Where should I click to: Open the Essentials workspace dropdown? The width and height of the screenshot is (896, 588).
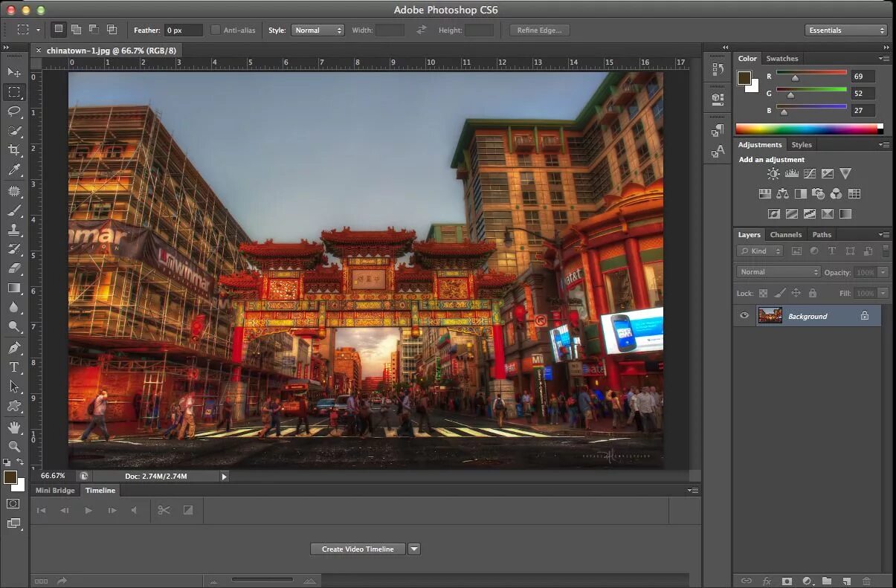tap(846, 30)
